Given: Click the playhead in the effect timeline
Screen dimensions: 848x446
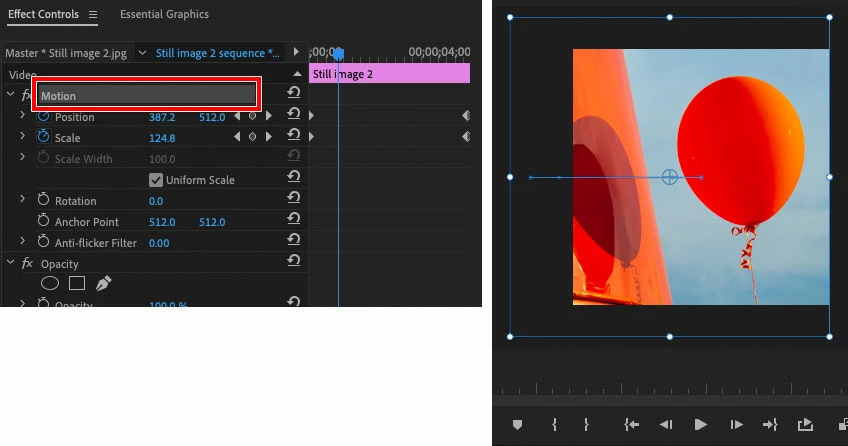Looking at the screenshot, I should (x=339, y=54).
